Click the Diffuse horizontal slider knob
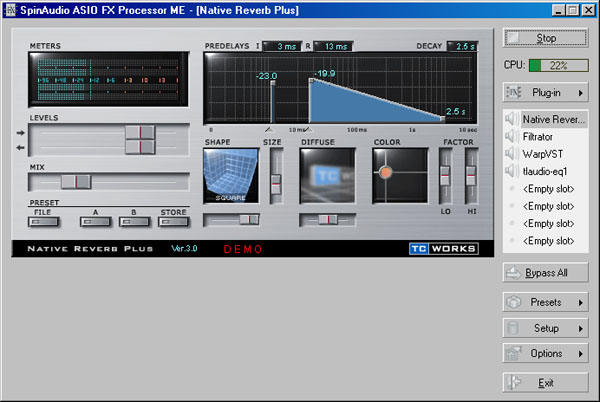The height and width of the screenshot is (402, 600). coord(328,220)
